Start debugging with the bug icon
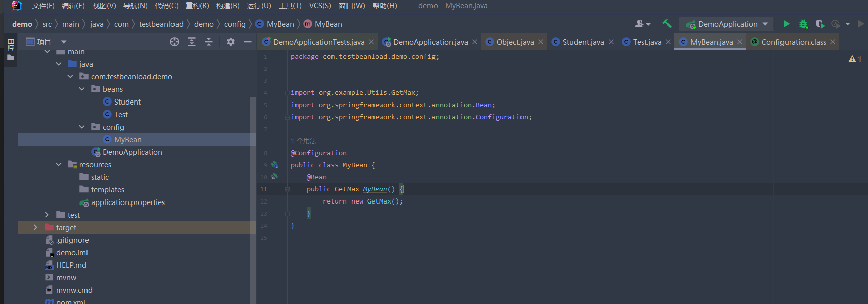Viewport: 868px width, 304px height. [803, 24]
